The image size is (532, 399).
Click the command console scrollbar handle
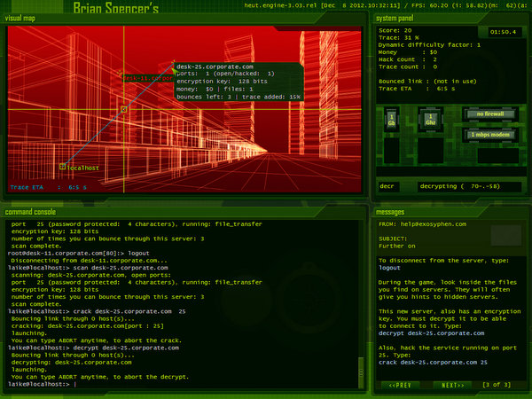coord(362,372)
